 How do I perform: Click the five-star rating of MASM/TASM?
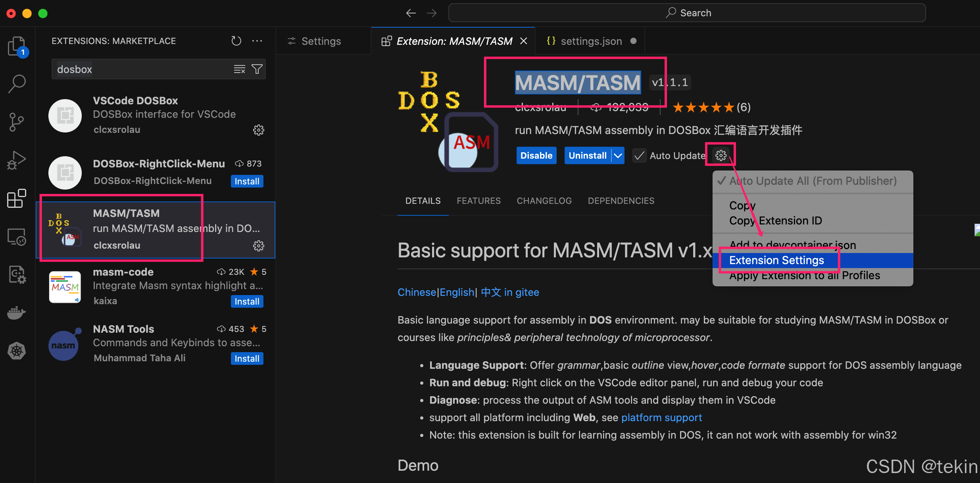point(703,107)
